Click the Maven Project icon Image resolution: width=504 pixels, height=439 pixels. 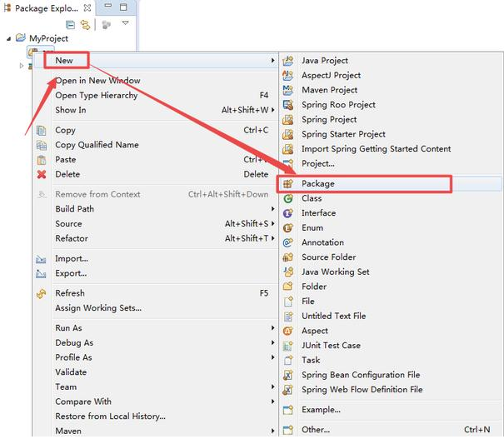point(288,90)
